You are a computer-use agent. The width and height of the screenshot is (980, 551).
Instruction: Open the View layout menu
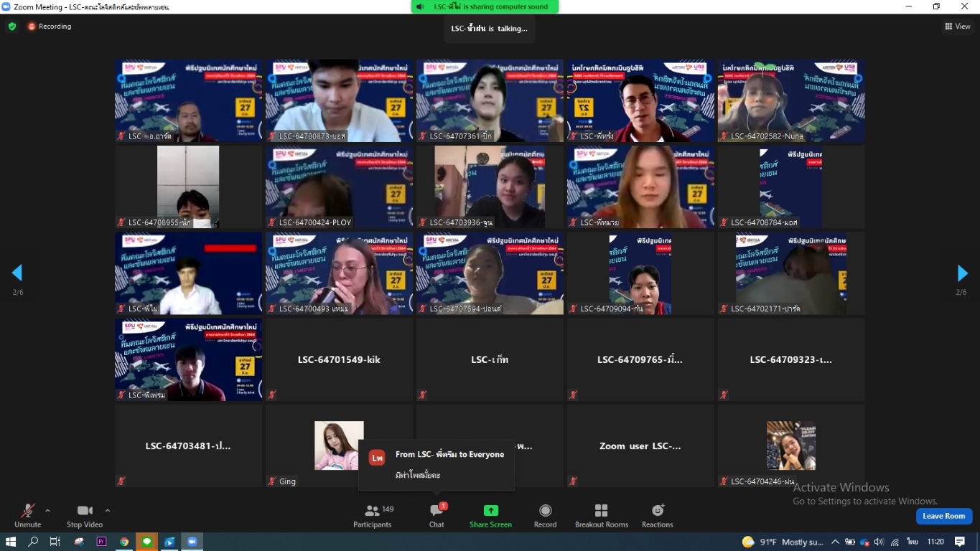tap(958, 26)
